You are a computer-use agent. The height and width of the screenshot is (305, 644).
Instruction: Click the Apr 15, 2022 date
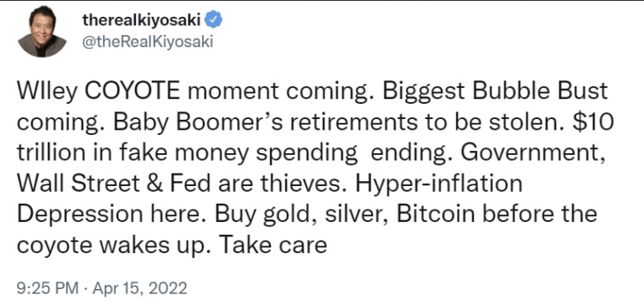pyautogui.click(x=140, y=288)
